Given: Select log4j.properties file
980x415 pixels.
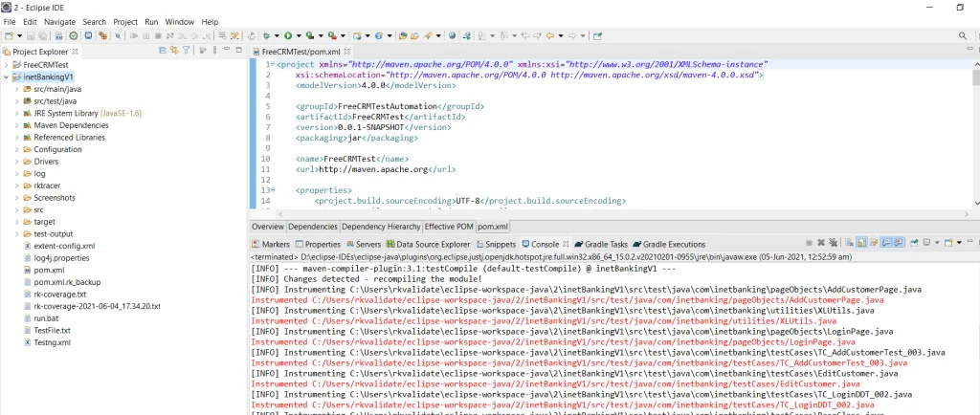Looking at the screenshot, I should 61,258.
